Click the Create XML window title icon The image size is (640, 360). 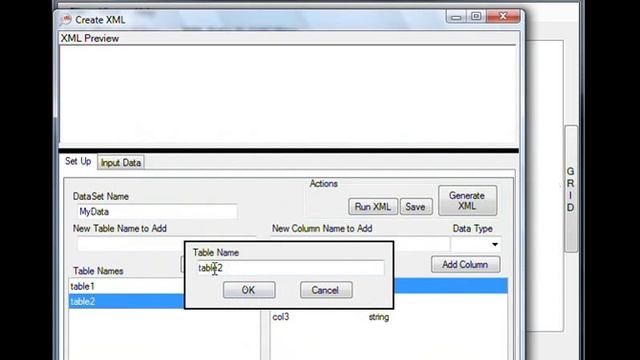click(x=66, y=20)
